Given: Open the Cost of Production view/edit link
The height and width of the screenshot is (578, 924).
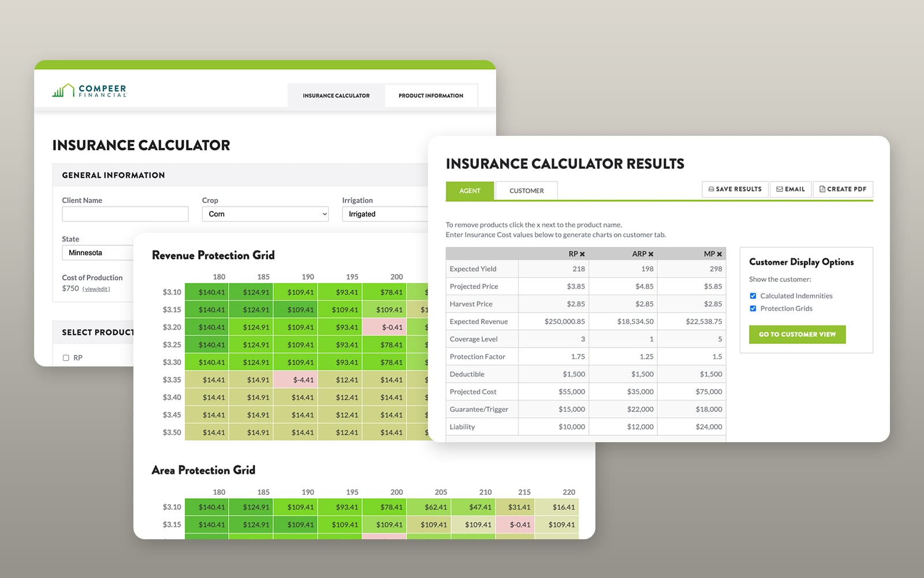Looking at the screenshot, I should pos(96,289).
